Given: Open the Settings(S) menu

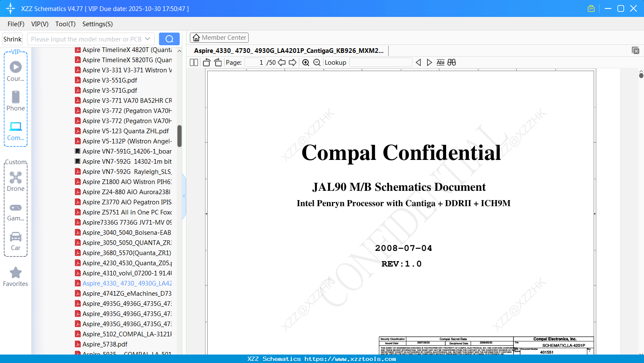Looking at the screenshot, I should (x=98, y=24).
